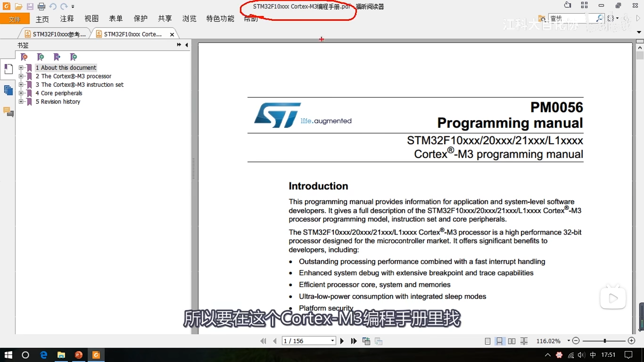The width and height of the screenshot is (644, 362).
Task: Click the add new bookmark icon
Action: (41, 57)
